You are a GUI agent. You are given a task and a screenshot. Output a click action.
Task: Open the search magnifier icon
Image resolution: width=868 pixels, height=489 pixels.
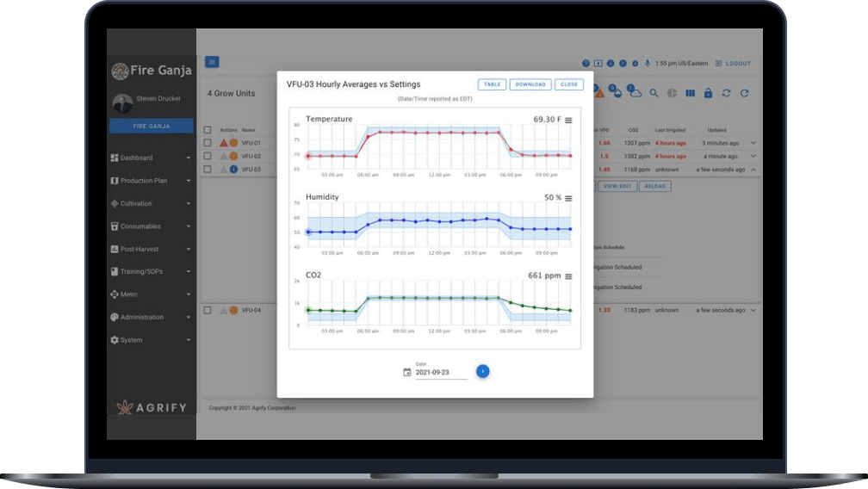coord(654,93)
